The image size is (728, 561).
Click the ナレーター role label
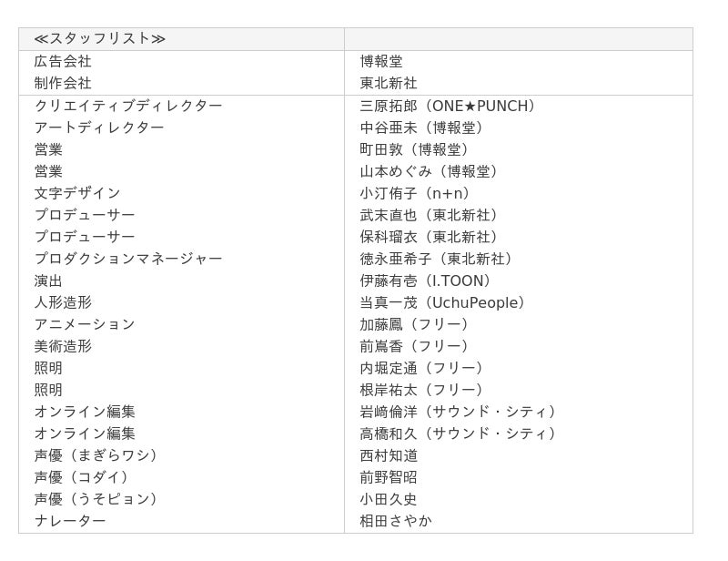(70, 521)
